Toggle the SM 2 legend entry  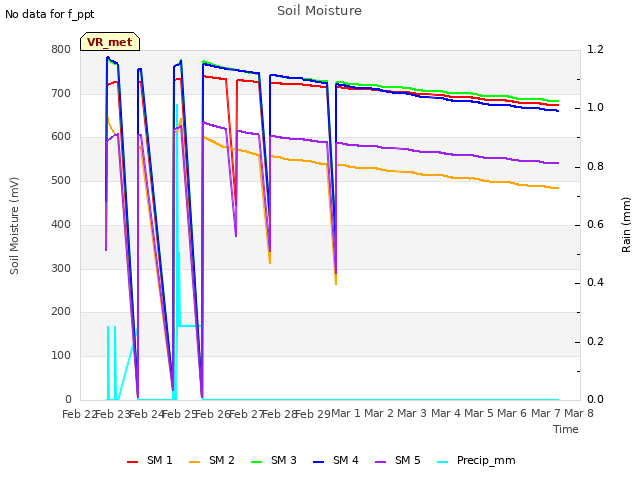212,460
